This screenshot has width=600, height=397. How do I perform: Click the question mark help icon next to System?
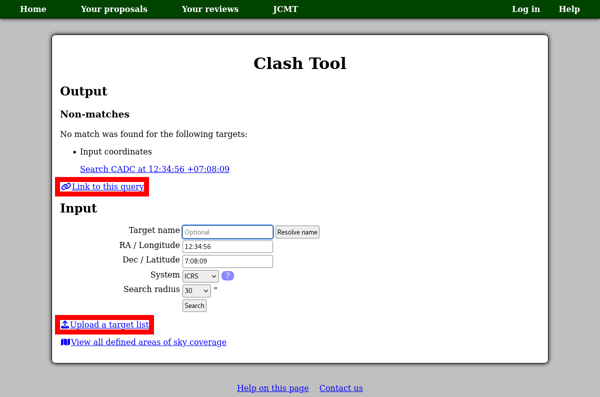pos(228,276)
